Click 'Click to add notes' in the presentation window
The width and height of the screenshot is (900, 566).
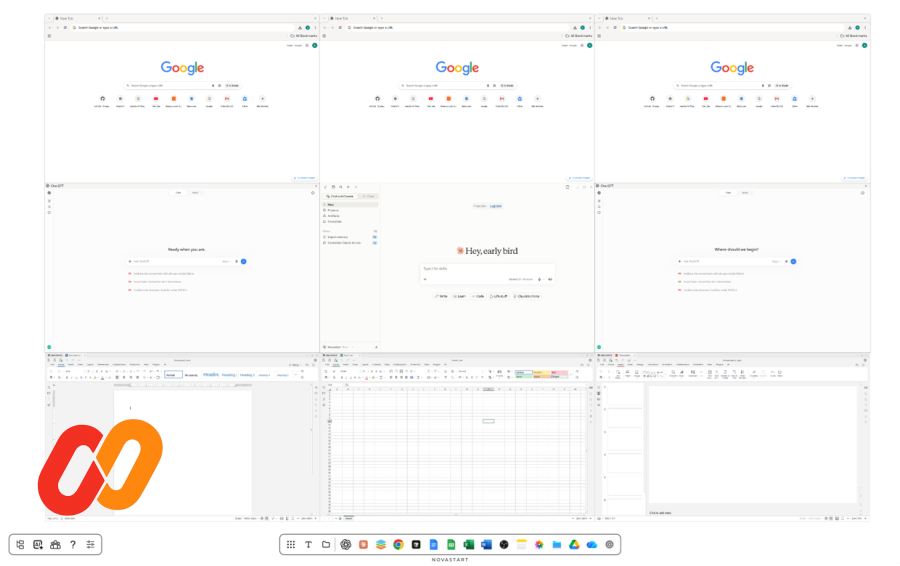point(660,513)
